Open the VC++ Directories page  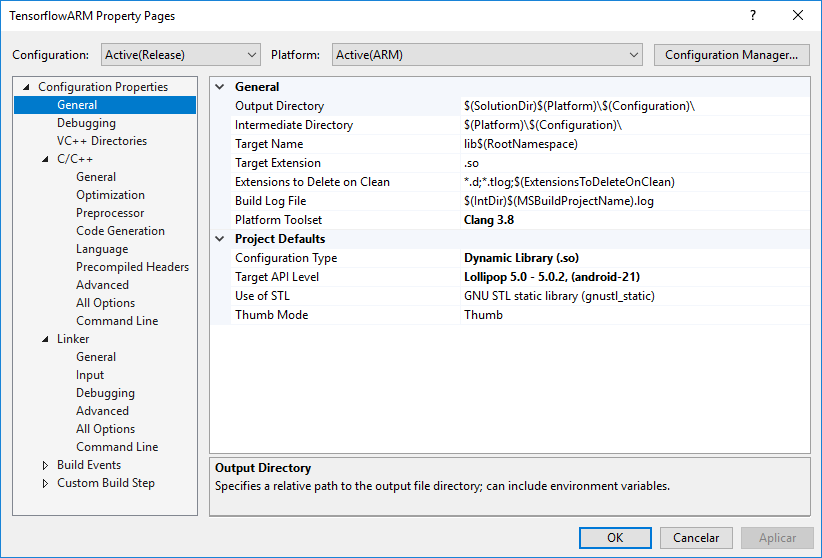102,141
